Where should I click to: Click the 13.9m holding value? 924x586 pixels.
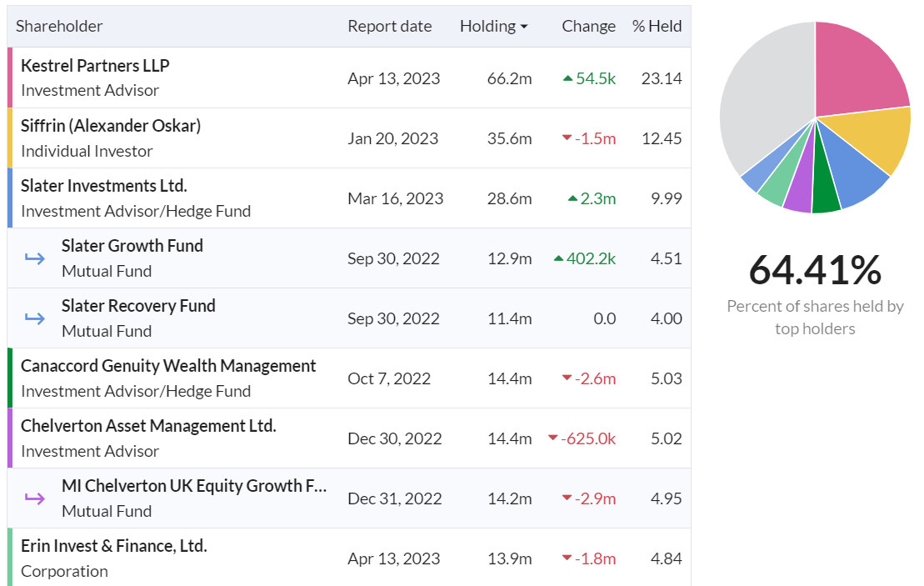[509, 558]
